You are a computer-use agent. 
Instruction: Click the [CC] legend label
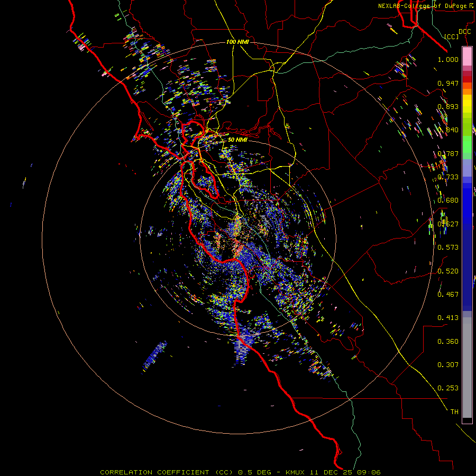point(452,36)
